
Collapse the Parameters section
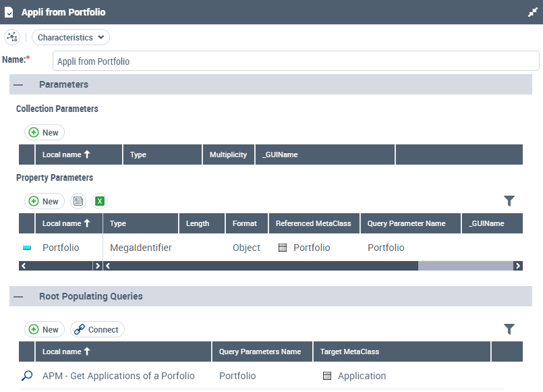(x=18, y=85)
